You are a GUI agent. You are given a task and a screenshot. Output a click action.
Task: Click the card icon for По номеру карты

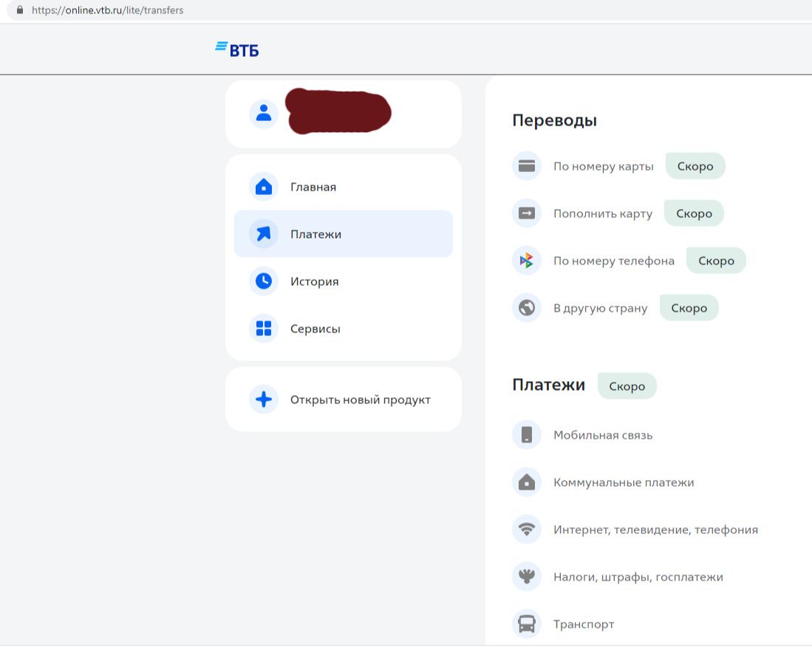tap(527, 166)
